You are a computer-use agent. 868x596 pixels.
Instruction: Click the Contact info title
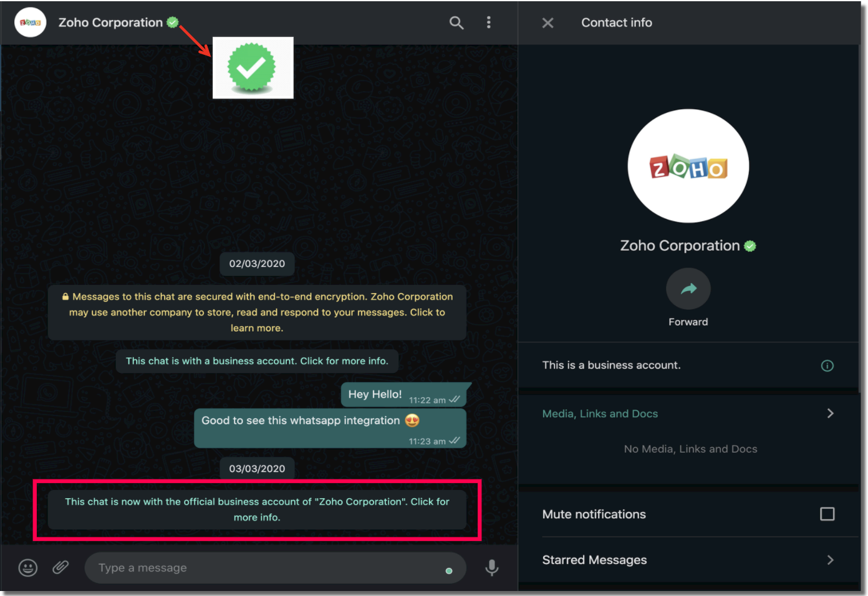(617, 22)
